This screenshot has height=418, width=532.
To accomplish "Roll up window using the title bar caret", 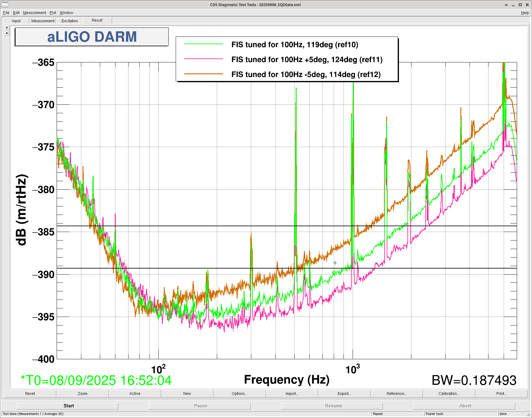I will (x=506, y=5).
